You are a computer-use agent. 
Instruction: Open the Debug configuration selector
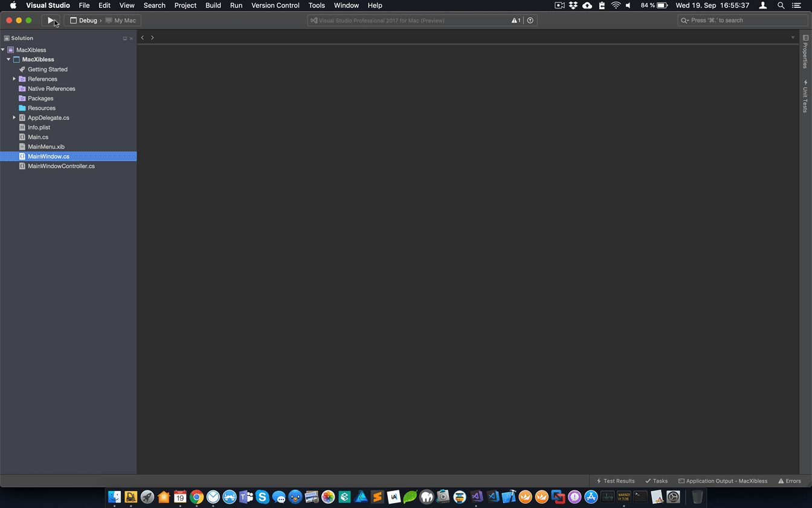point(84,21)
